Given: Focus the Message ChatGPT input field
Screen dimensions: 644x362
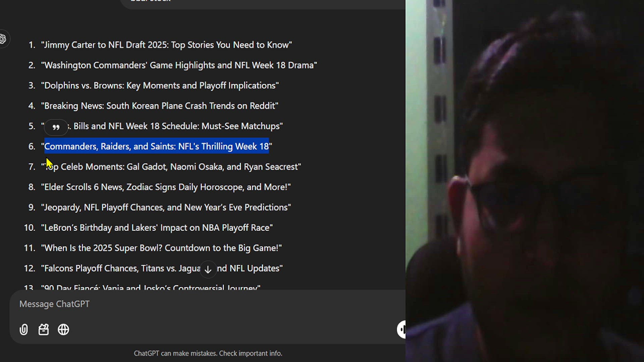Looking at the screenshot, I should (208, 304).
